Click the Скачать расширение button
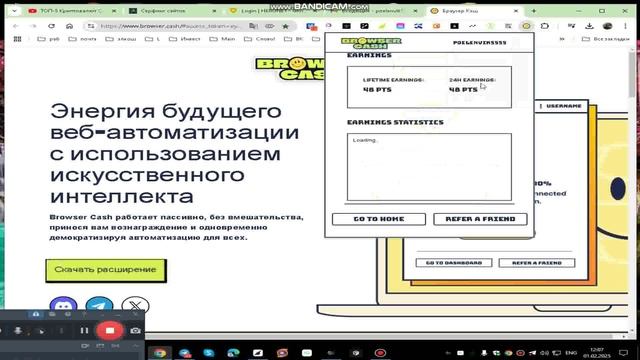Image resolution: width=640 pixels, height=360 pixels. coord(106,270)
